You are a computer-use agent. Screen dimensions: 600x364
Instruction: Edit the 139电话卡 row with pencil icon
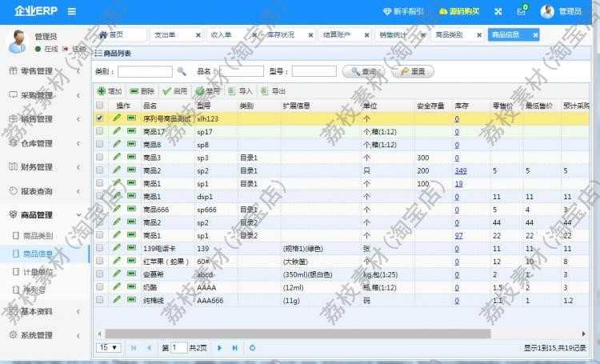[x=117, y=248]
